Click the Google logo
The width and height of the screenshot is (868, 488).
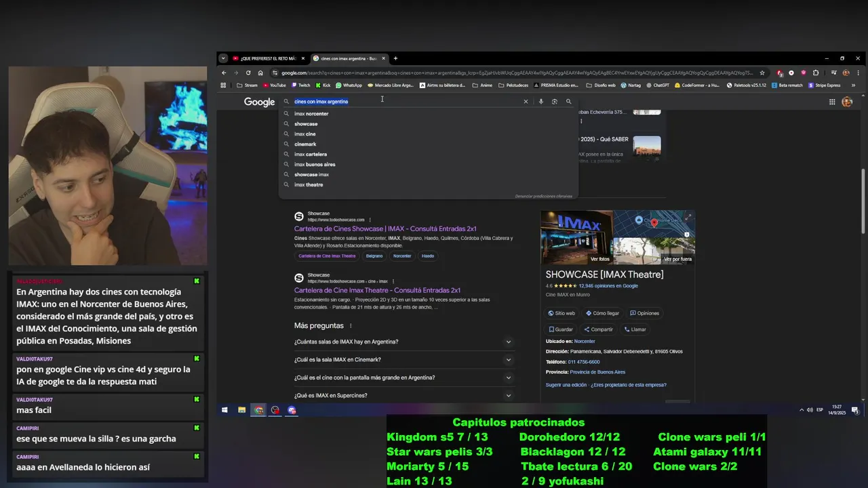click(x=259, y=102)
